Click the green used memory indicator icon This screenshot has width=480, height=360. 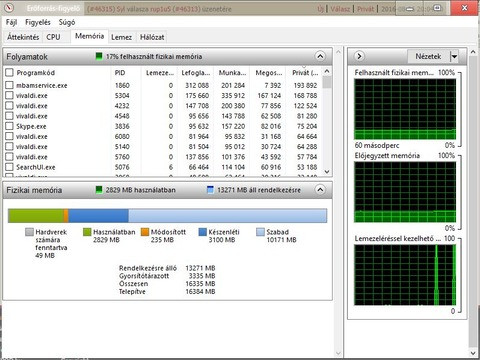tap(99, 56)
